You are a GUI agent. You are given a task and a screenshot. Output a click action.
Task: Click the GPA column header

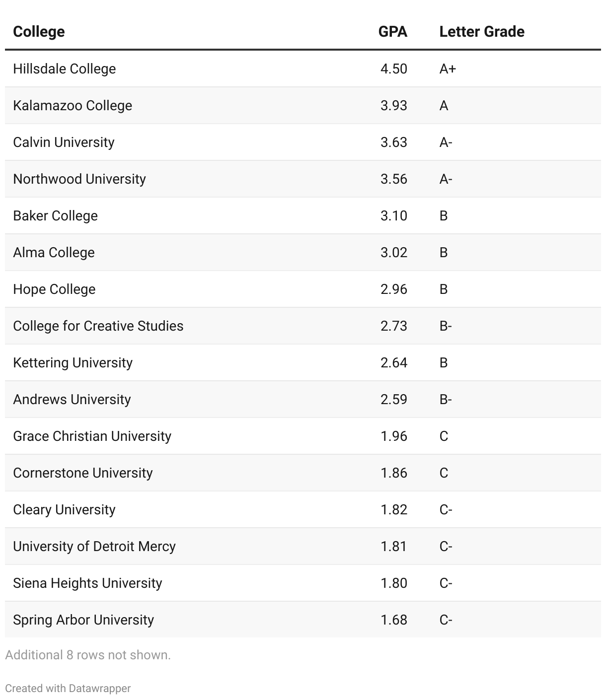(x=392, y=32)
